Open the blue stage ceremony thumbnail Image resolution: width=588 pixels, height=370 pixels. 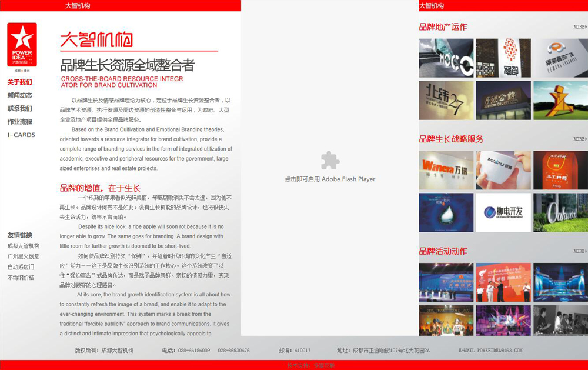[x=446, y=282]
